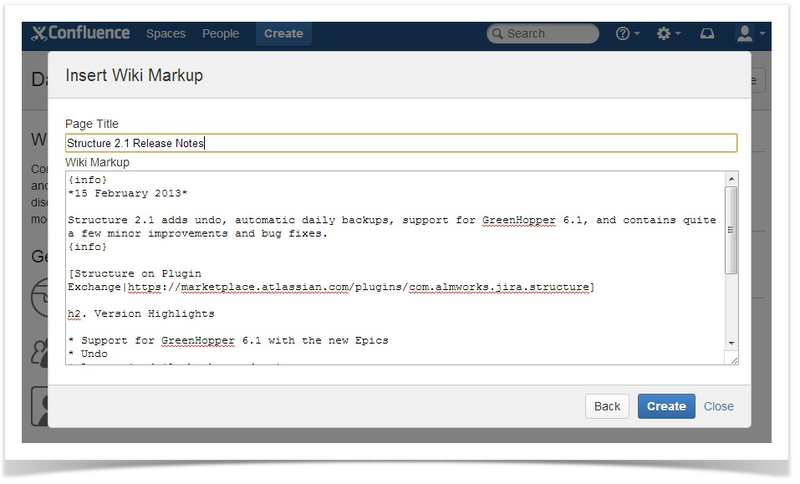Open the Spaces menu
The image size is (800, 484).
(x=166, y=34)
